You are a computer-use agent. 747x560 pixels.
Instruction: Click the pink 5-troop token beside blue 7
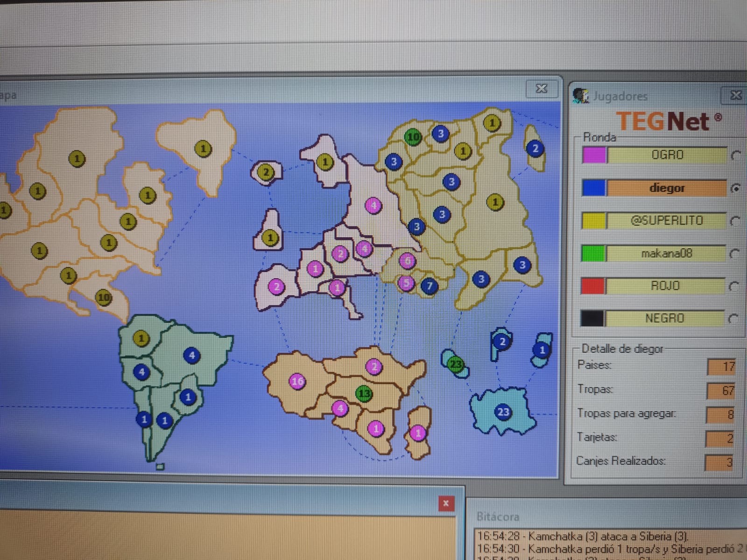pyautogui.click(x=406, y=283)
